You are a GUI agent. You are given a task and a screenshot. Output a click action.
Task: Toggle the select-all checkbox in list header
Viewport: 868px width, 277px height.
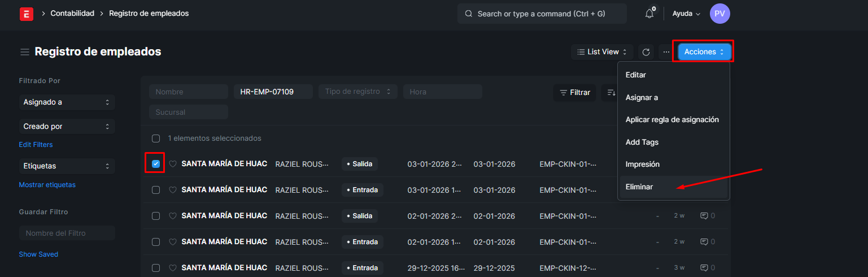coord(156,138)
